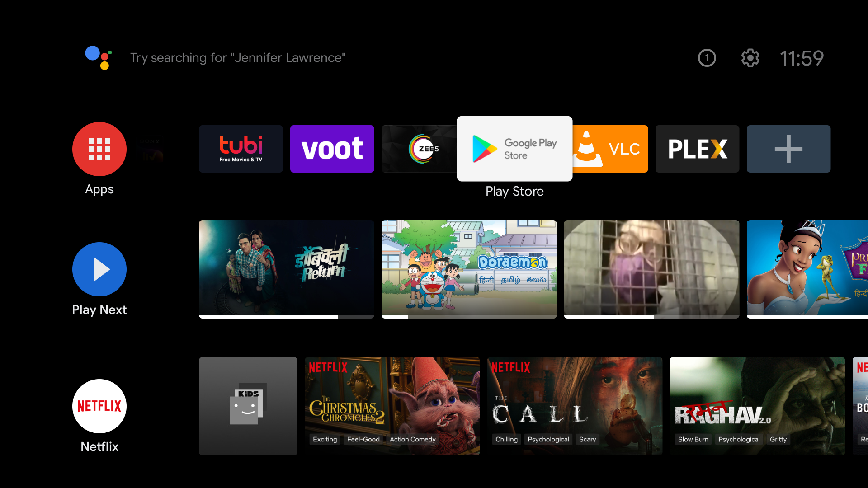Open the Plex media app
This screenshot has height=488, width=868.
[698, 148]
